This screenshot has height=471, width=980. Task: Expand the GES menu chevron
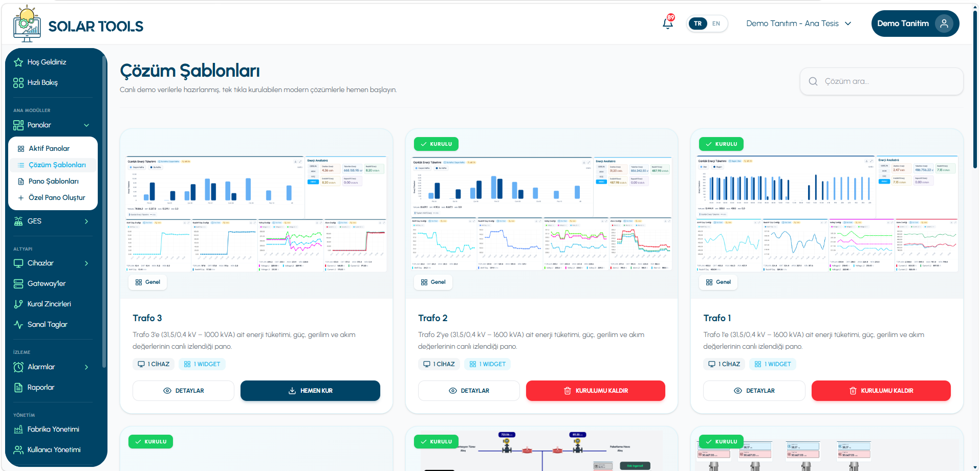[x=86, y=221]
